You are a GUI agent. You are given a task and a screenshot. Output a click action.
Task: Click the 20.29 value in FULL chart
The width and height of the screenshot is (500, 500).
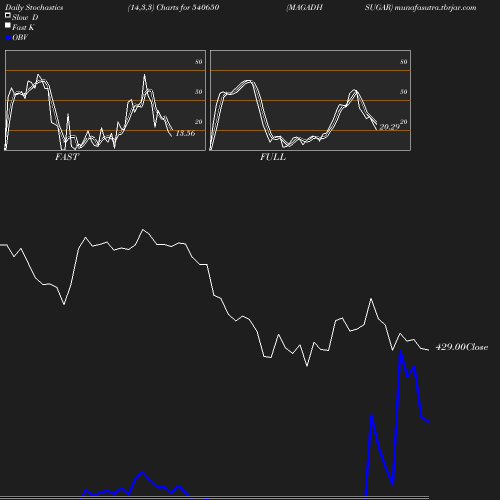click(389, 127)
